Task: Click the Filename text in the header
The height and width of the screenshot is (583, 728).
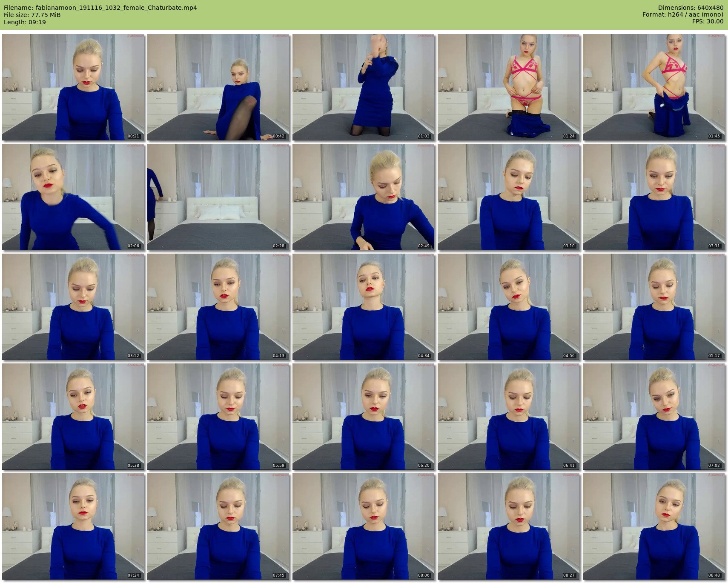Action: (100, 8)
